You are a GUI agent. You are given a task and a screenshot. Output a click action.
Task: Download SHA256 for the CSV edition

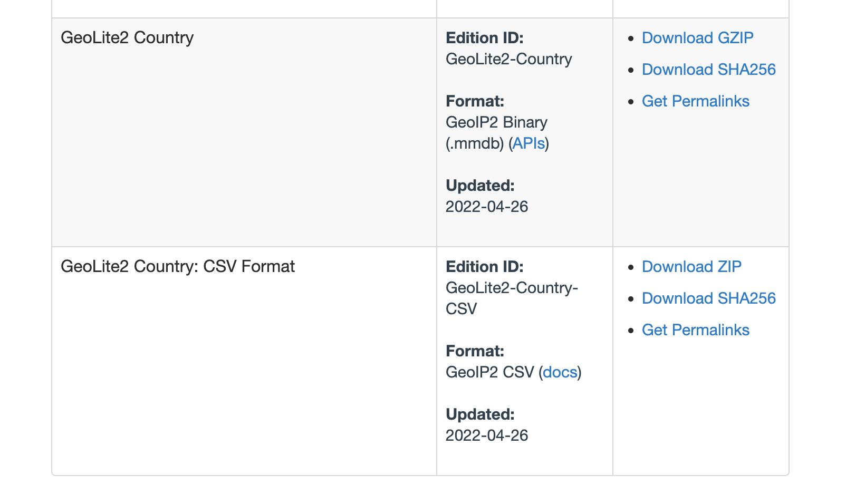[708, 298]
